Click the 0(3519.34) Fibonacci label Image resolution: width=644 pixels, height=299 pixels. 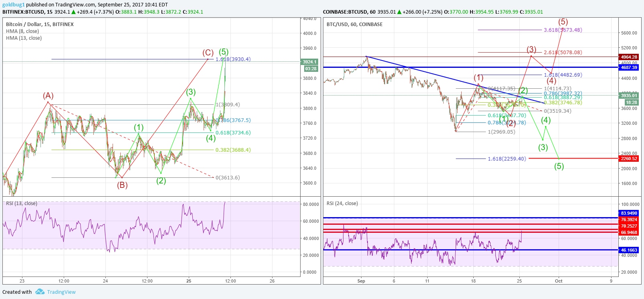coord(557,111)
